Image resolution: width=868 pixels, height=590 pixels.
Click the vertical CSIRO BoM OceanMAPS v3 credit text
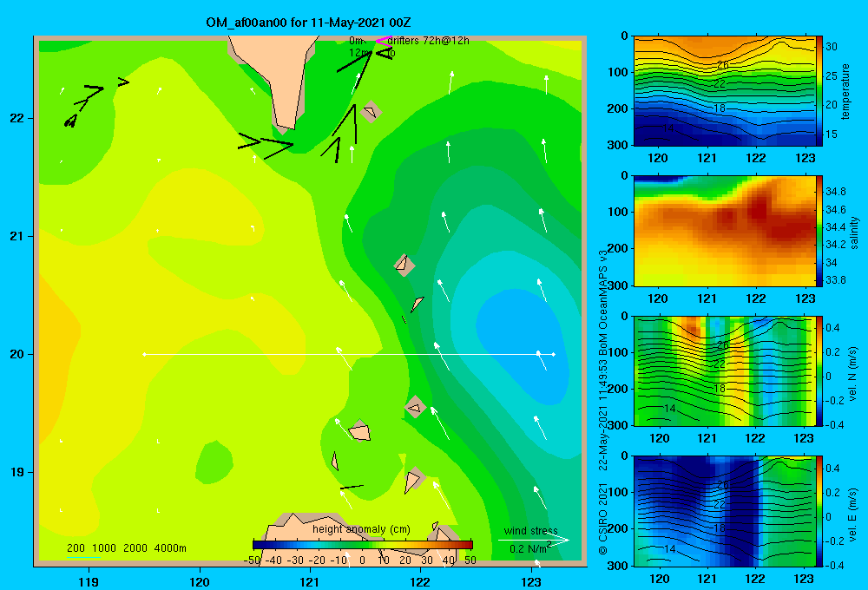[x=603, y=403]
